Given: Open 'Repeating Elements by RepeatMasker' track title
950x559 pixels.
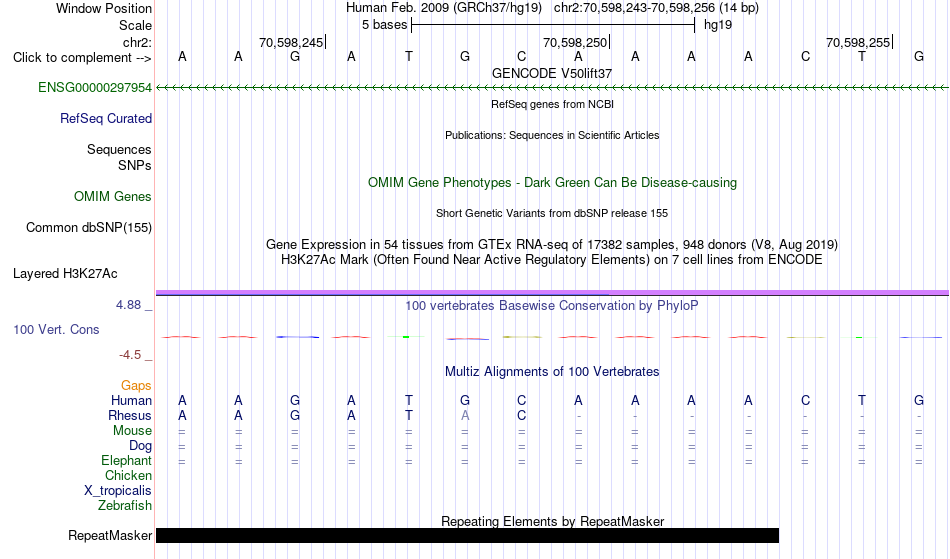Looking at the screenshot, I should pyautogui.click(x=552, y=521).
